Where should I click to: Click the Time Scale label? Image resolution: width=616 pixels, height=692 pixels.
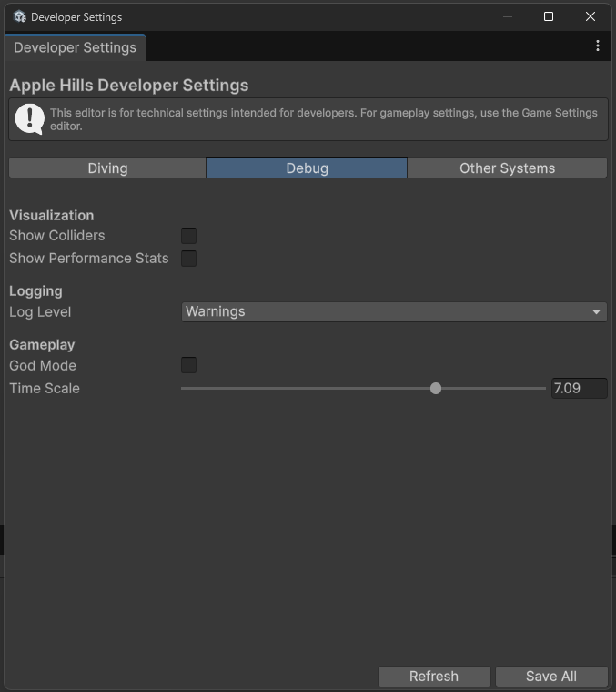pos(45,388)
